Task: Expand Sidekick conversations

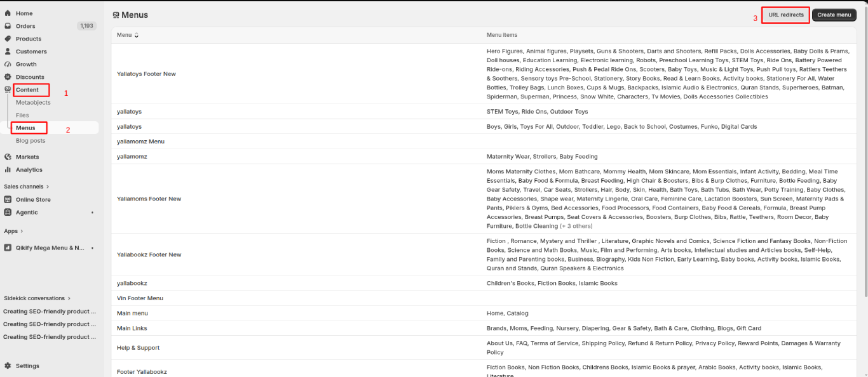Action: [37, 298]
